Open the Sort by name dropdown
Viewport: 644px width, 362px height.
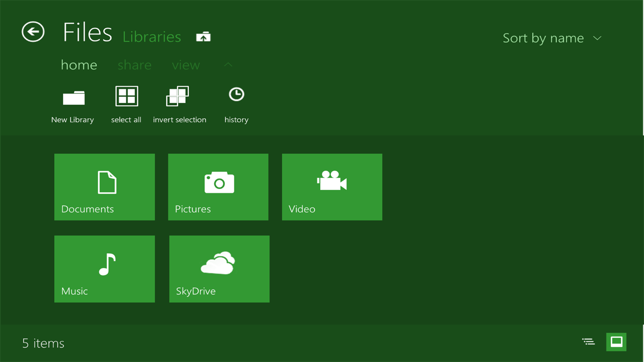pyautogui.click(x=552, y=38)
